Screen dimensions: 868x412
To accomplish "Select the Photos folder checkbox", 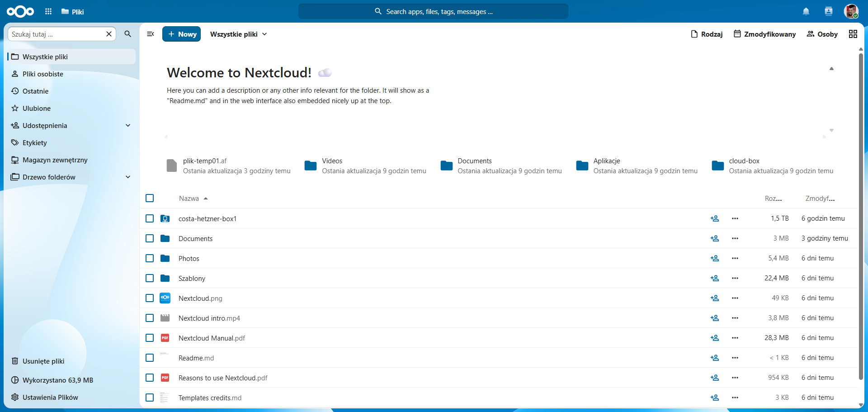I will pos(150,258).
